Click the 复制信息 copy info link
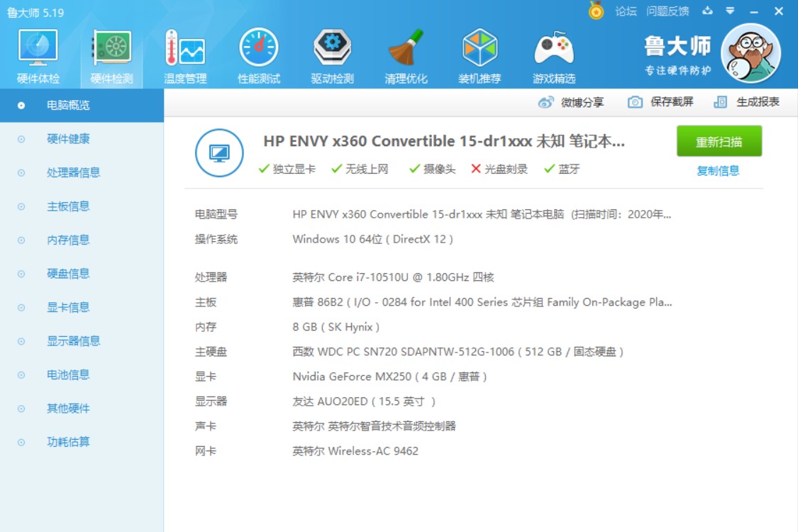This screenshot has width=798, height=532. point(720,170)
